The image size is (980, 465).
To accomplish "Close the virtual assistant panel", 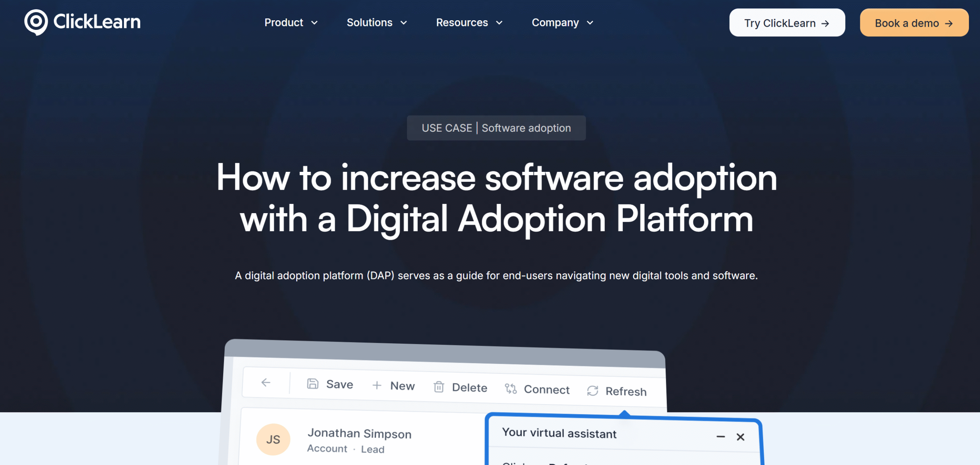I will (740, 437).
